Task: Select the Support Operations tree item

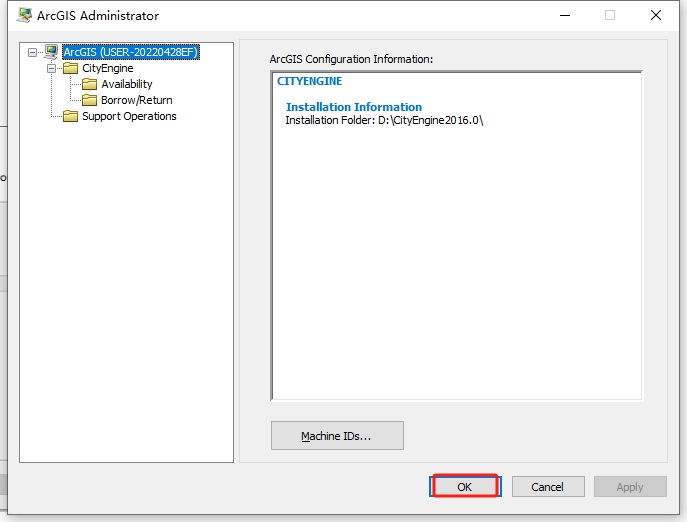Action: coord(129,116)
